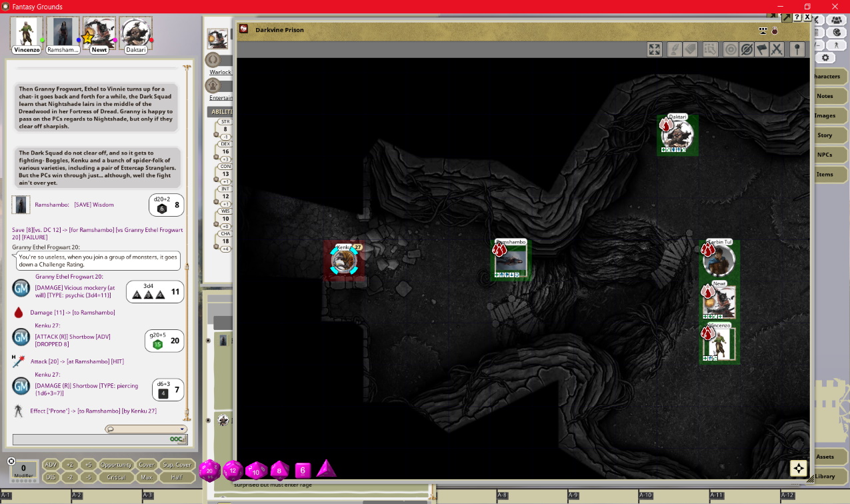Click the chat message input field

100,439
